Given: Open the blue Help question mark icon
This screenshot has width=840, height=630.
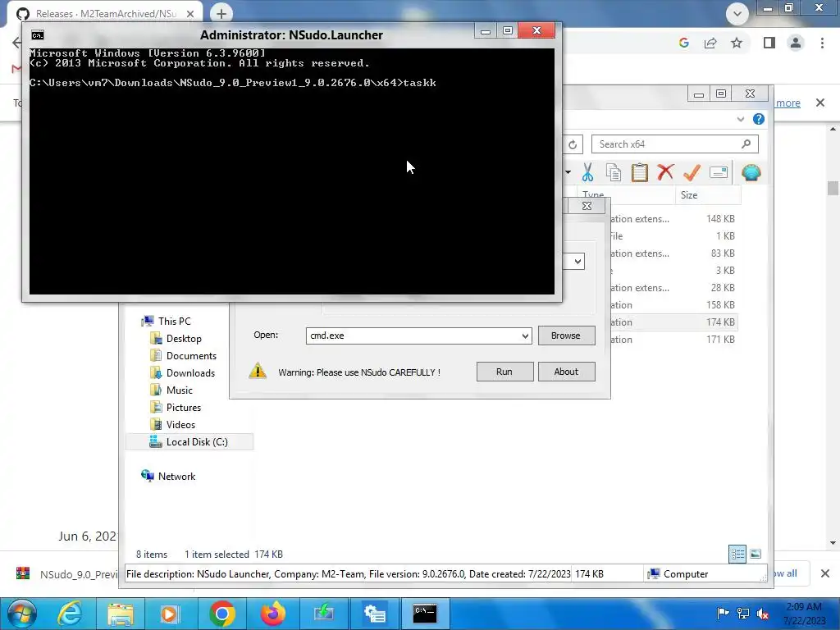Looking at the screenshot, I should 759,119.
